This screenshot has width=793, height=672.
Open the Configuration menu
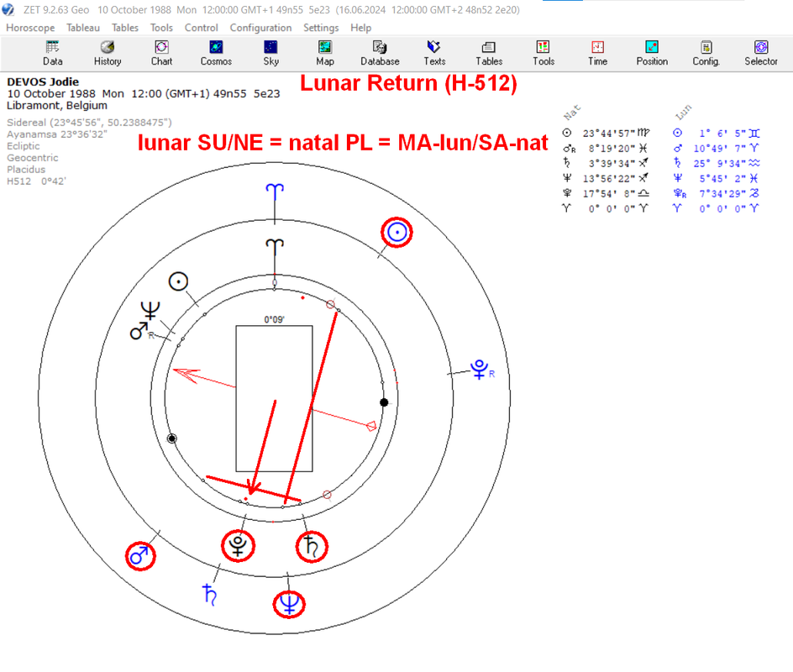click(260, 28)
